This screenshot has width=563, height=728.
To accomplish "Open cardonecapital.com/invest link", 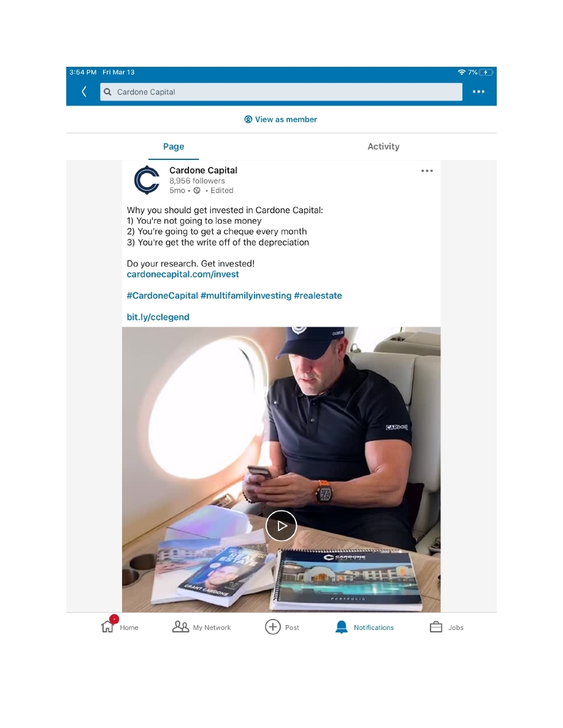I will [x=183, y=275].
